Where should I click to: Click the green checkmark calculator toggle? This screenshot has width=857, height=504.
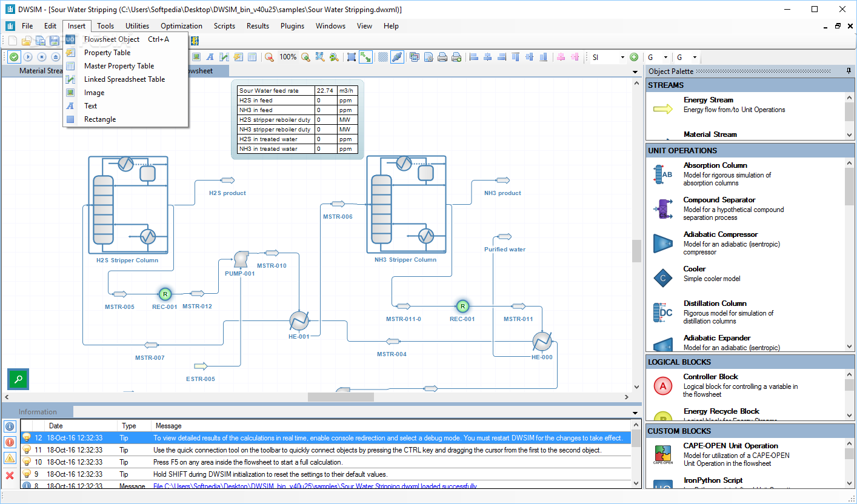(x=13, y=57)
